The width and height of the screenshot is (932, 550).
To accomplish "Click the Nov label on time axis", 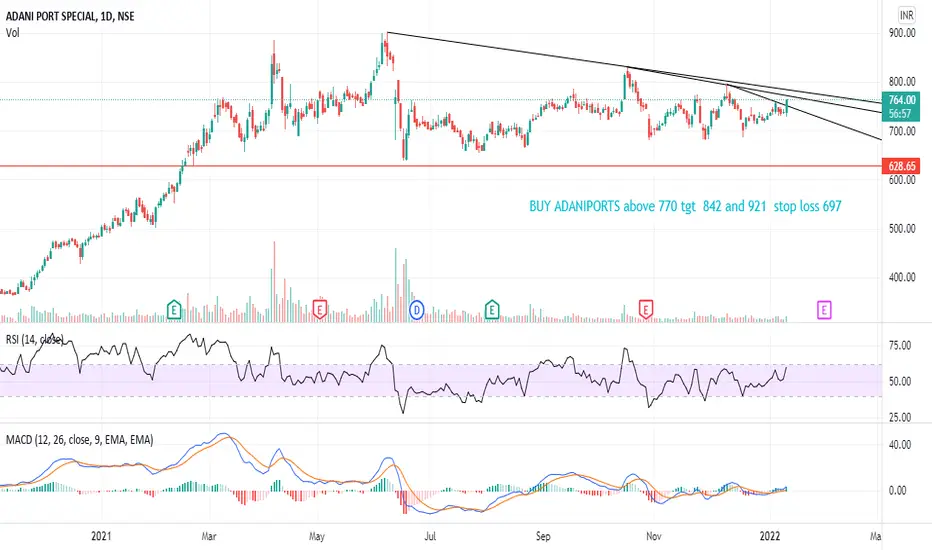I will 653,536.
